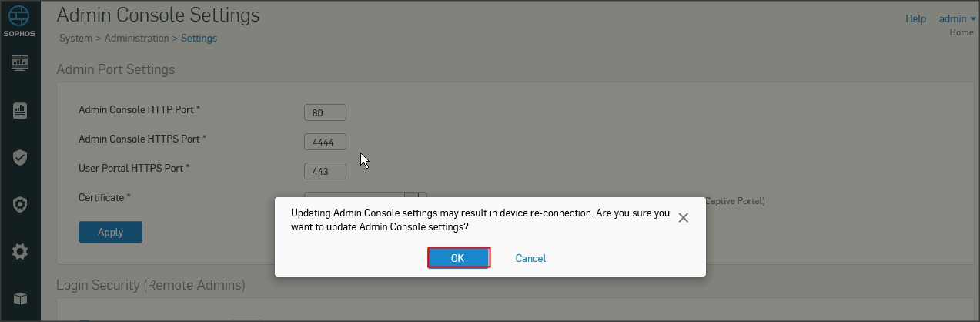This screenshot has width=980, height=322.
Task: Expand the admin user dropdown
Action: pyautogui.click(x=957, y=18)
